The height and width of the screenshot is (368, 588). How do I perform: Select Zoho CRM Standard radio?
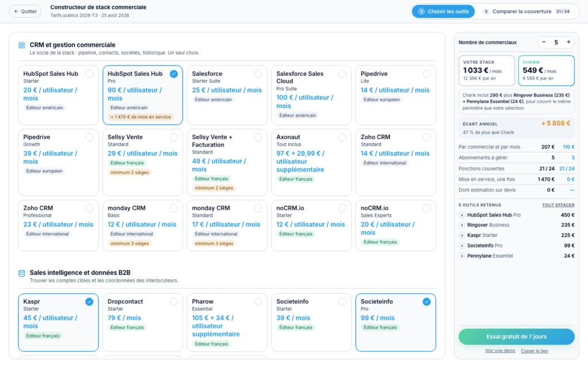pyautogui.click(x=427, y=137)
